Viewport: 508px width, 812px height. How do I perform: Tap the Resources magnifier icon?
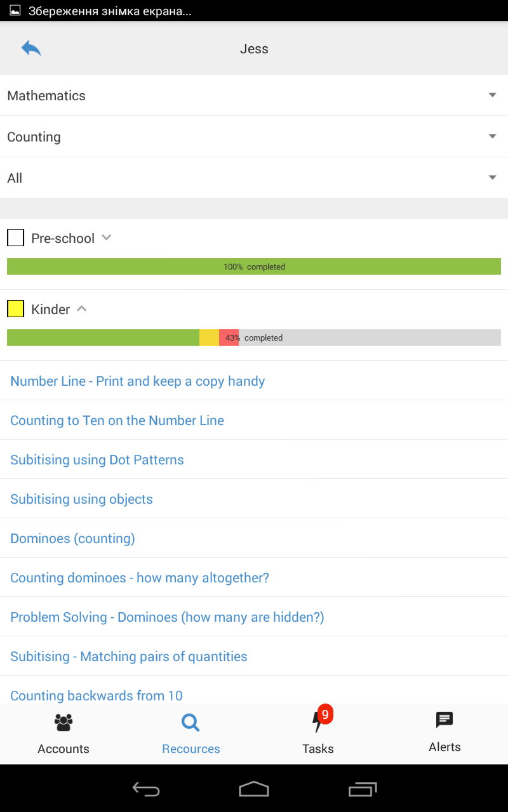point(190,722)
